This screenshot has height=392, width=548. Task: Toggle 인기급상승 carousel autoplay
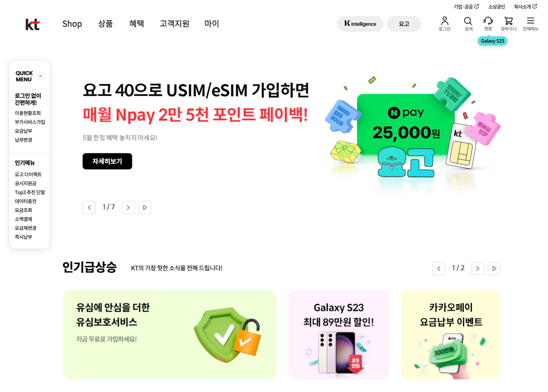point(494,268)
